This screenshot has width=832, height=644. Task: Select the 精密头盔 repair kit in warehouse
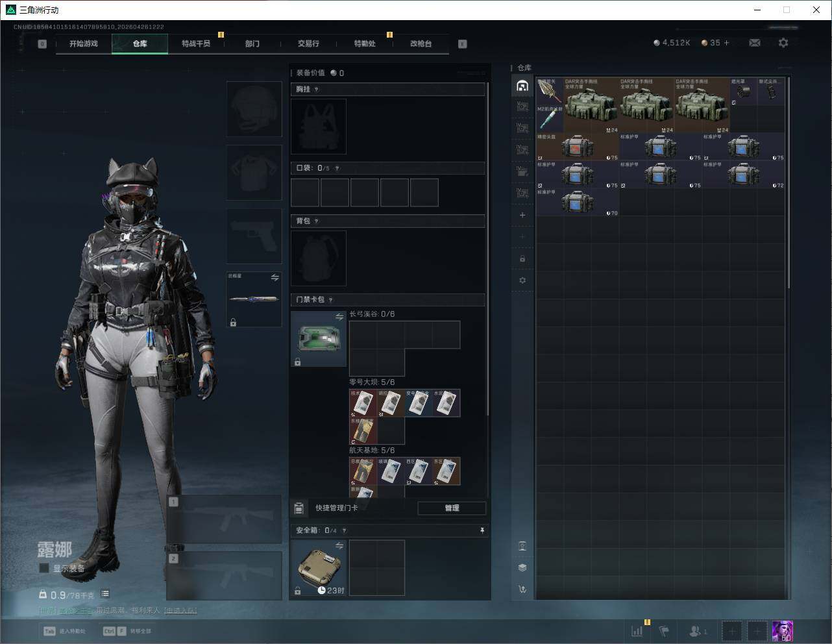[x=578, y=147]
